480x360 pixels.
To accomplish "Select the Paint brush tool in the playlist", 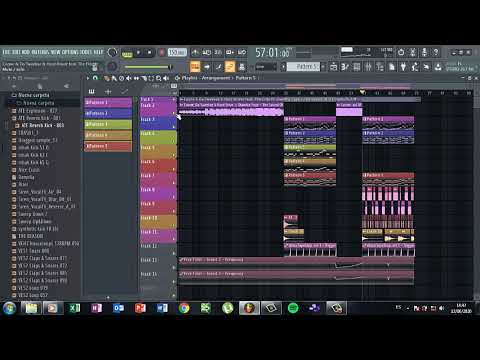I will (114, 78).
